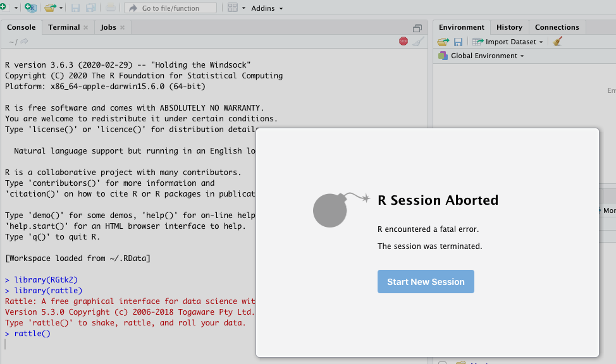Open the Addins dropdown menu

[x=267, y=8]
